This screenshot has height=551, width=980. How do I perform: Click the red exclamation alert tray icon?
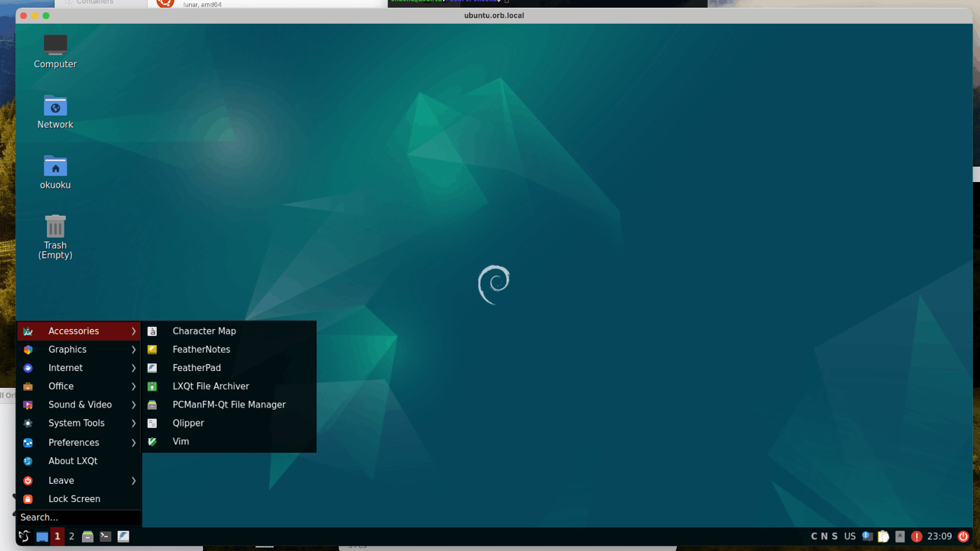(917, 537)
